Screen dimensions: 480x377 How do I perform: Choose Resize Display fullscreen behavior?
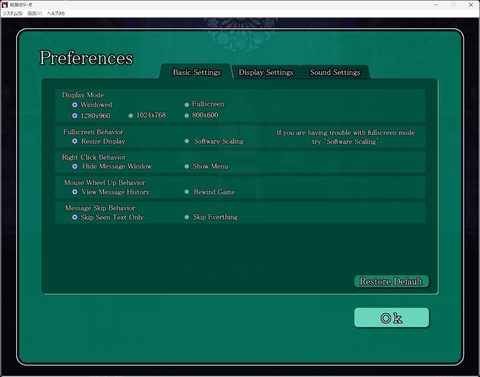pyautogui.click(x=99, y=141)
